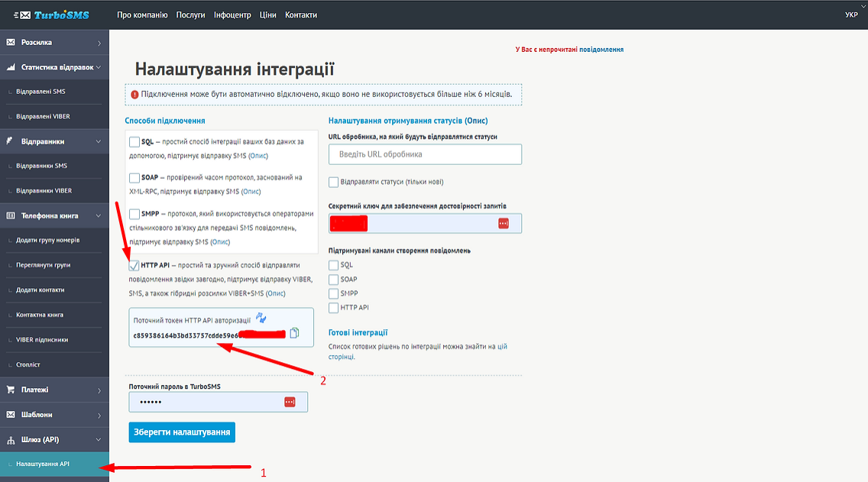Open the SMPP (Опис) description link
This screenshot has width=868, height=482.
point(220,242)
